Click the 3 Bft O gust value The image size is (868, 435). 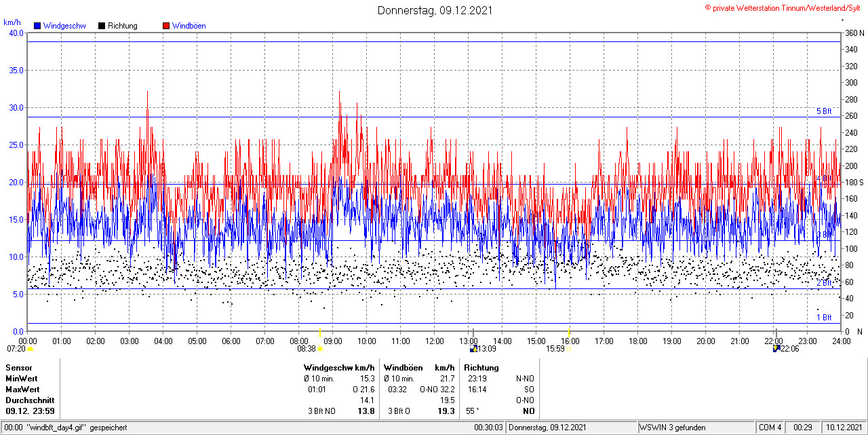[399, 411]
